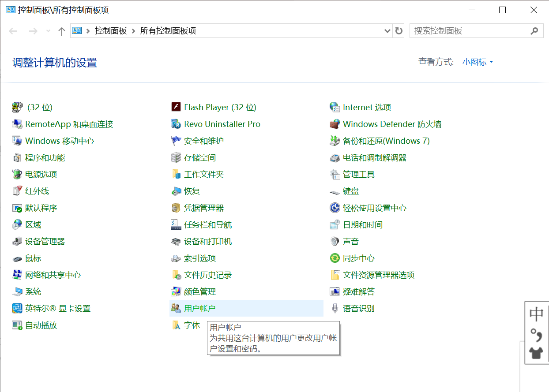Image resolution: width=549 pixels, height=392 pixels.
Task: Open the 凭据管理器 safe icon
Action: [176, 208]
